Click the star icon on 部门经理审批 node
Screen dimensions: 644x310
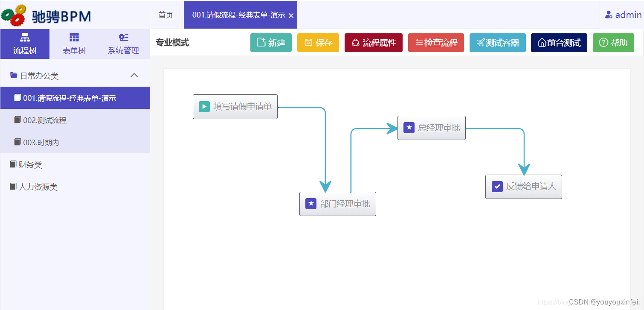(x=310, y=204)
